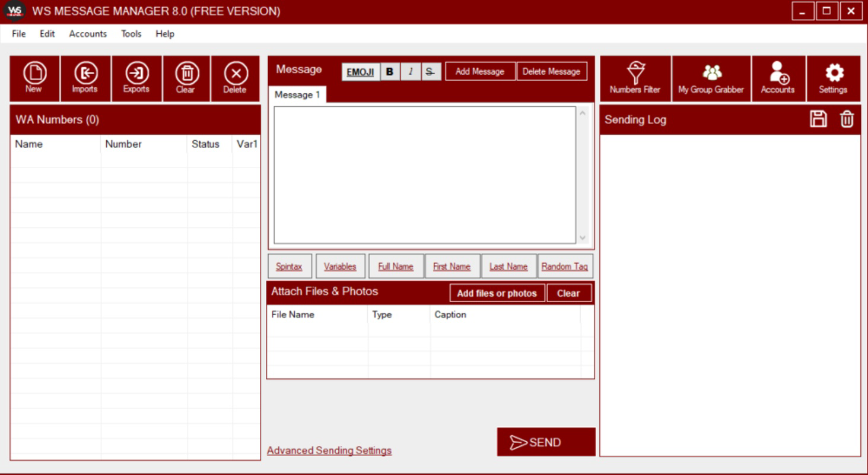Open the Imports tool
This screenshot has width=868, height=475.
tap(85, 77)
